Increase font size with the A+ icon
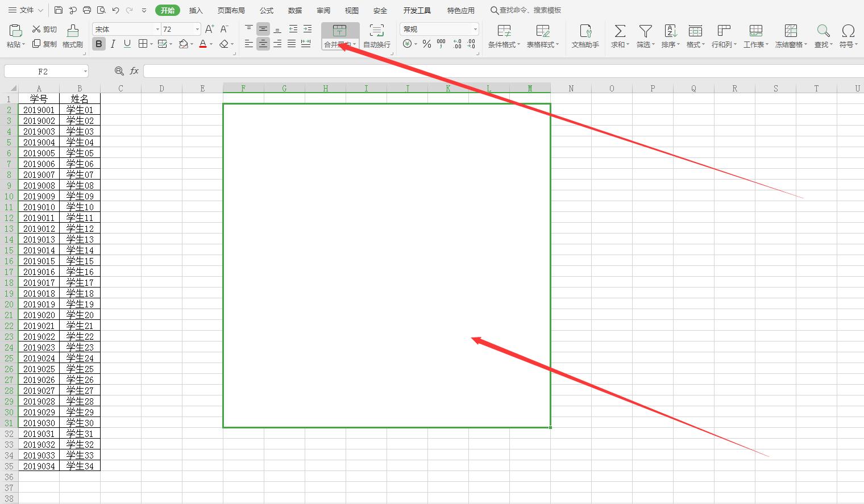 pyautogui.click(x=209, y=29)
